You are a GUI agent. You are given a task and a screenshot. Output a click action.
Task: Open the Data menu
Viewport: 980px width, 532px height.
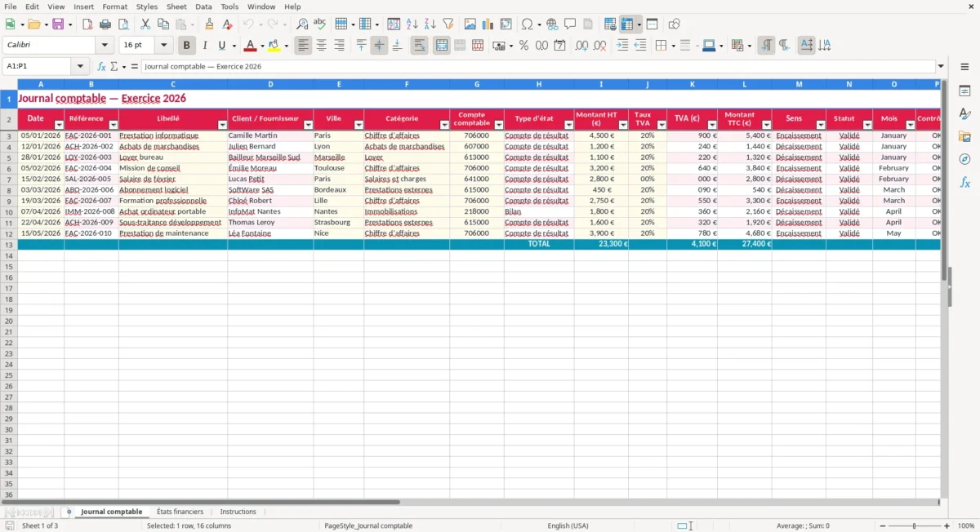point(203,7)
